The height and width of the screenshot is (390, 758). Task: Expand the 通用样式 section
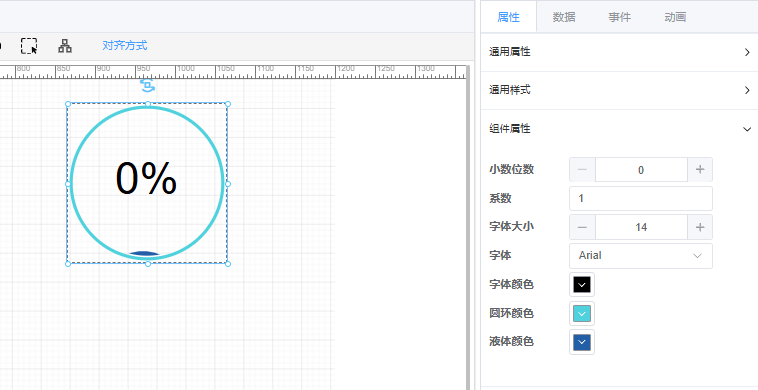pyautogui.click(x=620, y=90)
